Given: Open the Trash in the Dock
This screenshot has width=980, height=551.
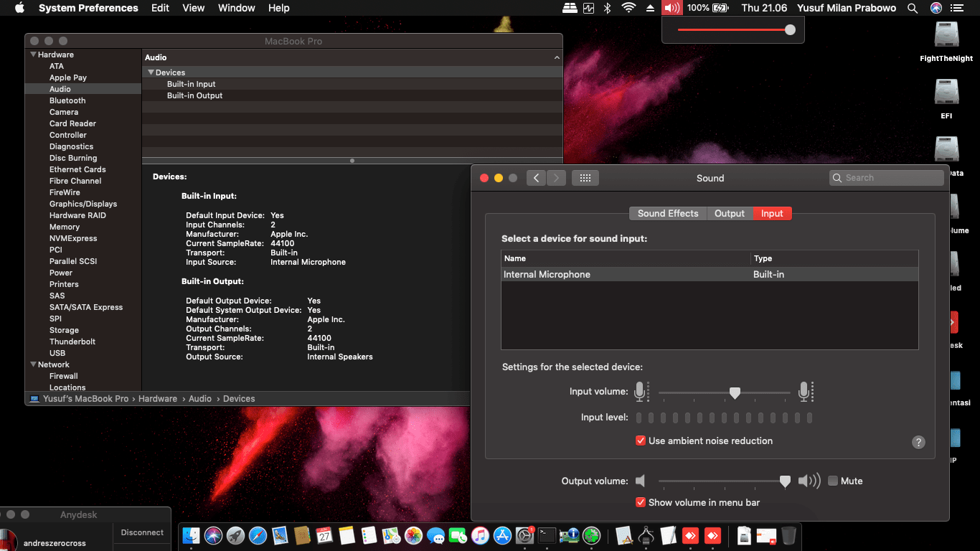Looking at the screenshot, I should point(788,535).
